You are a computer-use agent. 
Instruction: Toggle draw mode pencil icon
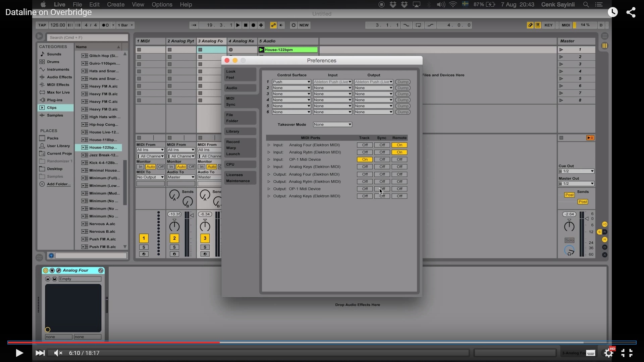(x=530, y=25)
